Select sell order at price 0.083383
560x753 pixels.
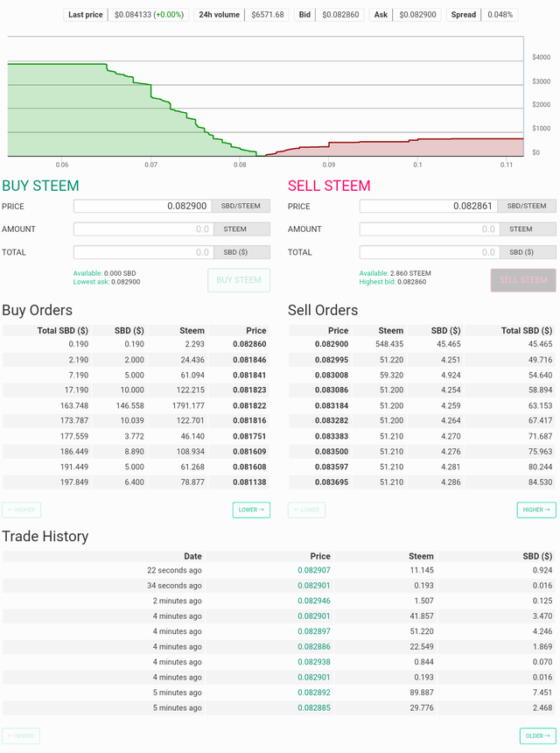point(423,436)
